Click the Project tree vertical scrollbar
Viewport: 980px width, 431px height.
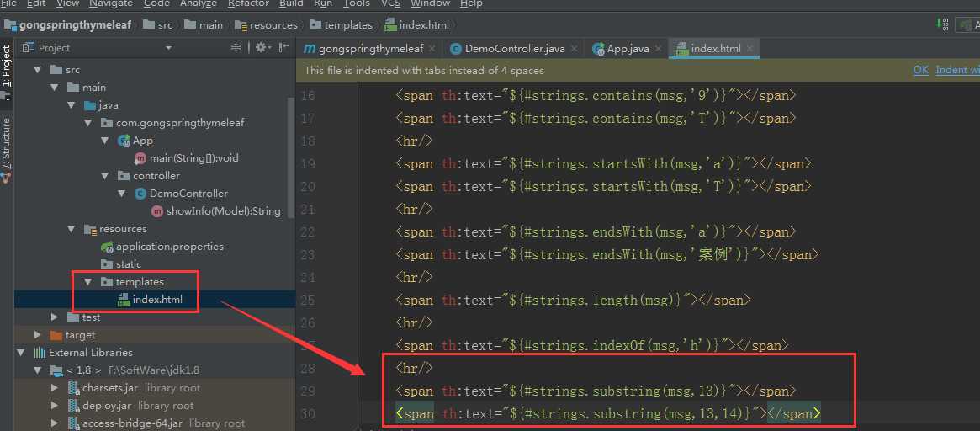291,157
